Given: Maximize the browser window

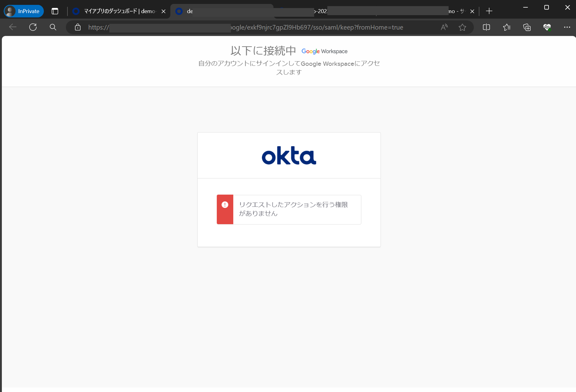Looking at the screenshot, I should (x=546, y=7).
